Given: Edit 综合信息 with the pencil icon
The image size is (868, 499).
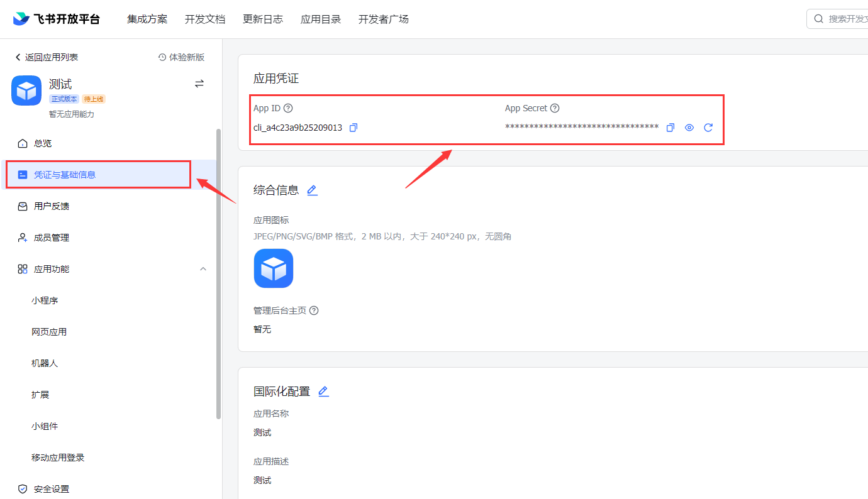Looking at the screenshot, I should click(312, 190).
